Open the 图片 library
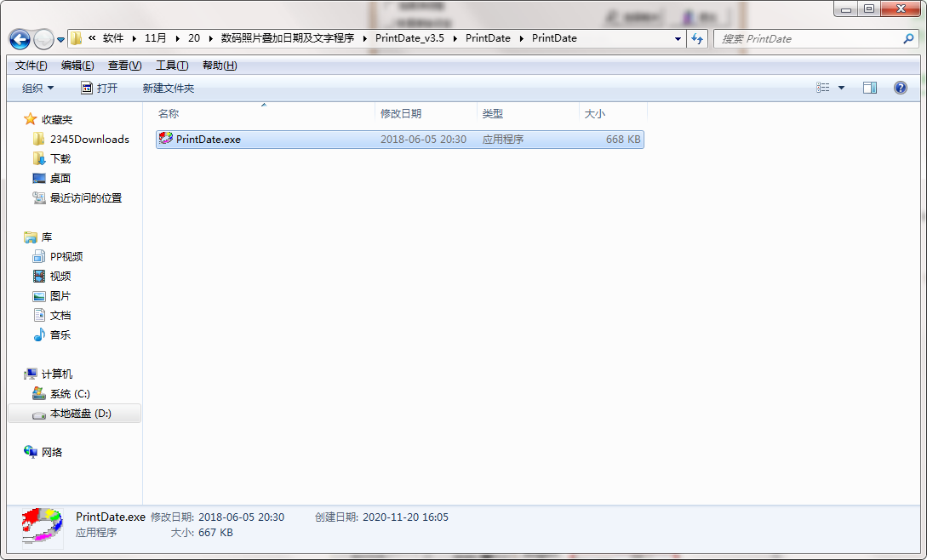The width and height of the screenshot is (927, 560). (x=60, y=295)
